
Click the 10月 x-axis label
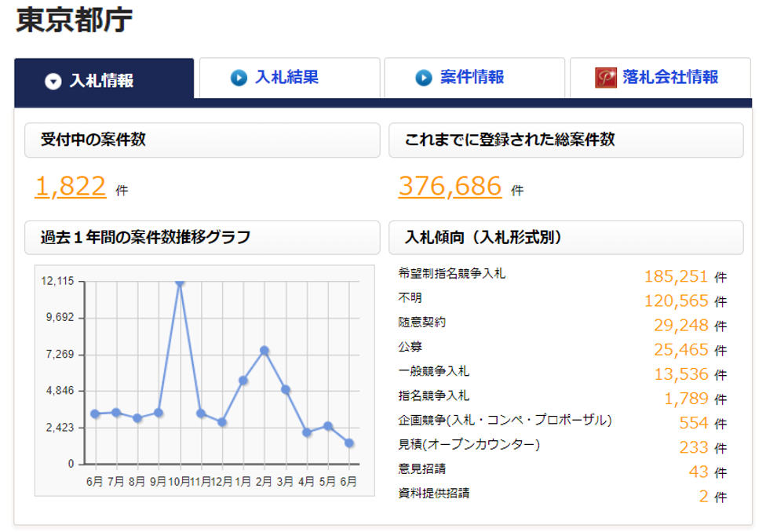coord(179,482)
